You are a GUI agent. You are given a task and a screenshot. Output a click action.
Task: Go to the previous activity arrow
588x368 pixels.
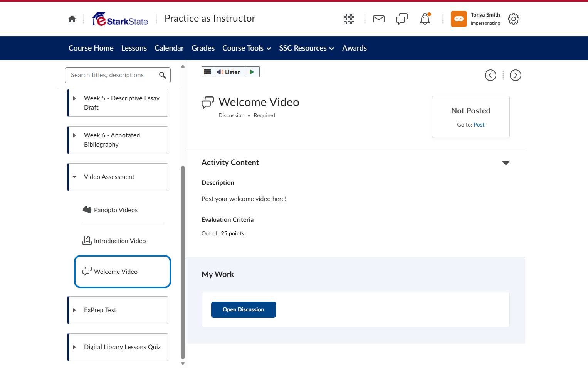491,75
